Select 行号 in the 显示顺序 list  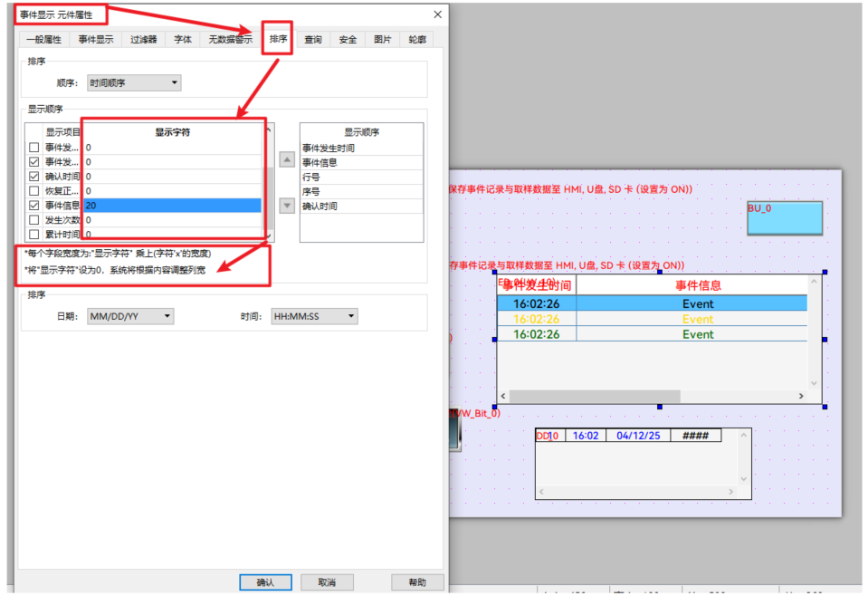coord(310,178)
